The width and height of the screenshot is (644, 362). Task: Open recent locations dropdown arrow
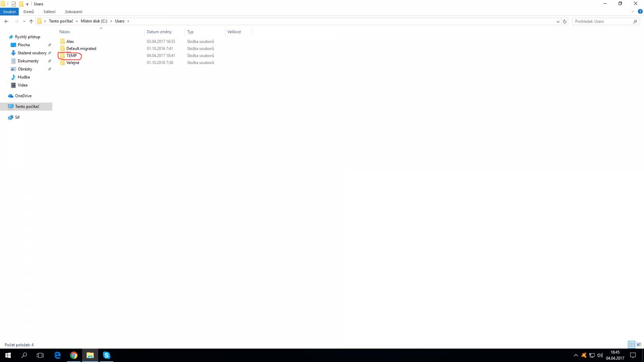[24, 21]
